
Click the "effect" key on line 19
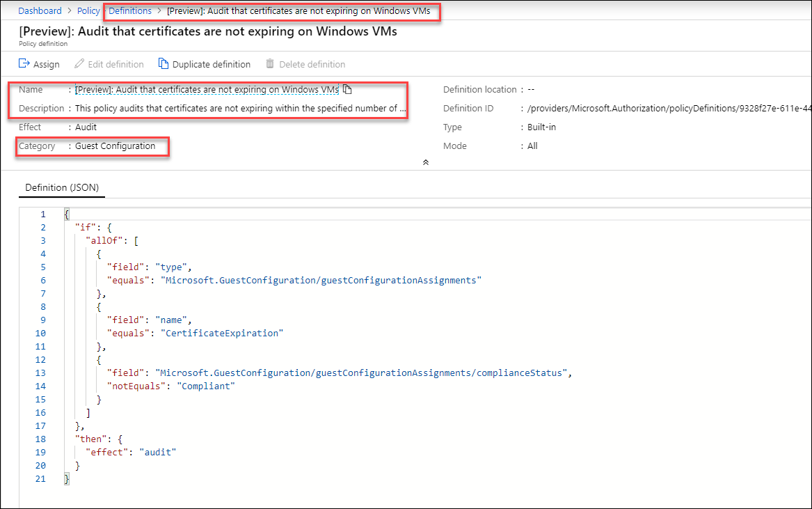pyautogui.click(x=106, y=453)
